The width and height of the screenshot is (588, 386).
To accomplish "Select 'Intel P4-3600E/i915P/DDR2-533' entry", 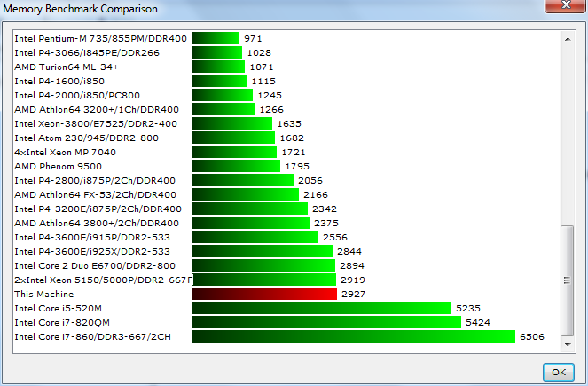I will [92, 237].
